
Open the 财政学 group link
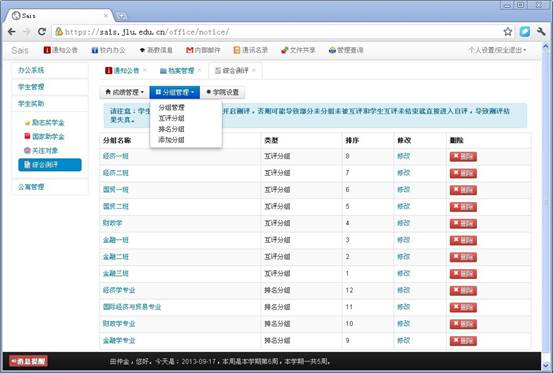(113, 223)
